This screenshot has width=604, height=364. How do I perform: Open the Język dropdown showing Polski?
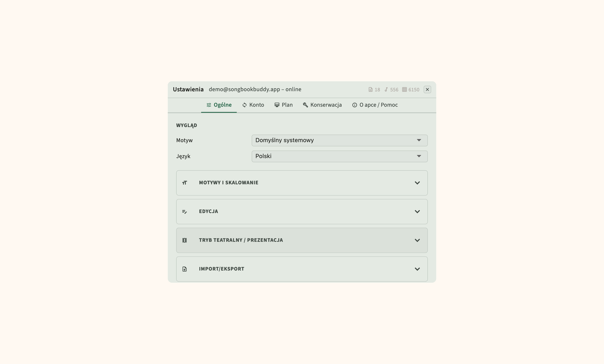click(x=340, y=156)
